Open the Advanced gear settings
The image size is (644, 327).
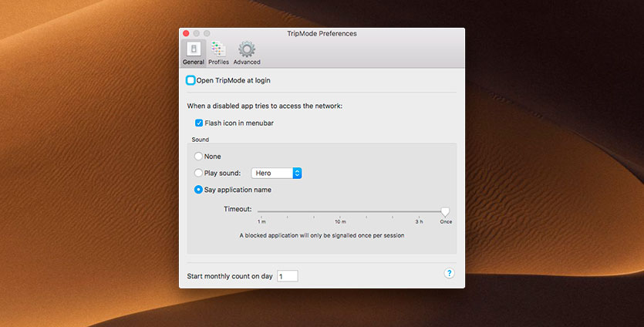[x=247, y=52]
